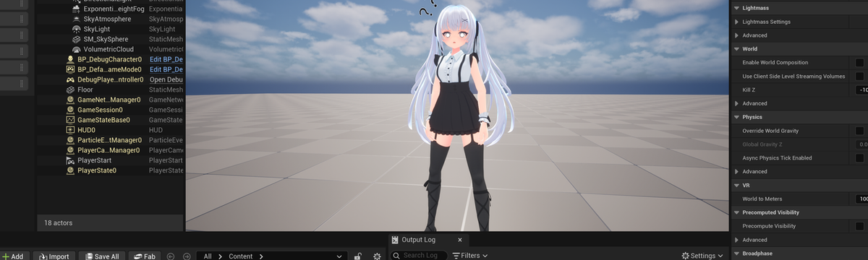Click the Add button in Content Browser
The width and height of the screenshot is (868, 260).
pyautogui.click(x=14, y=256)
